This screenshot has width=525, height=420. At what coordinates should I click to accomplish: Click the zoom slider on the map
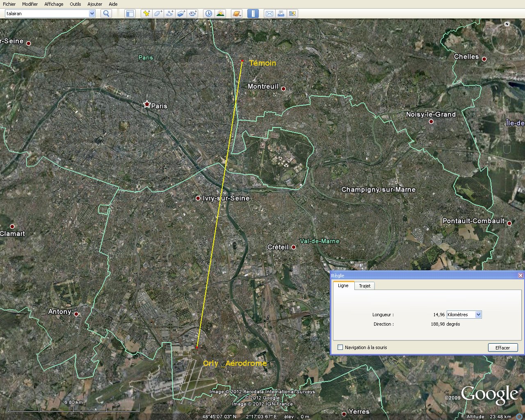point(507,123)
